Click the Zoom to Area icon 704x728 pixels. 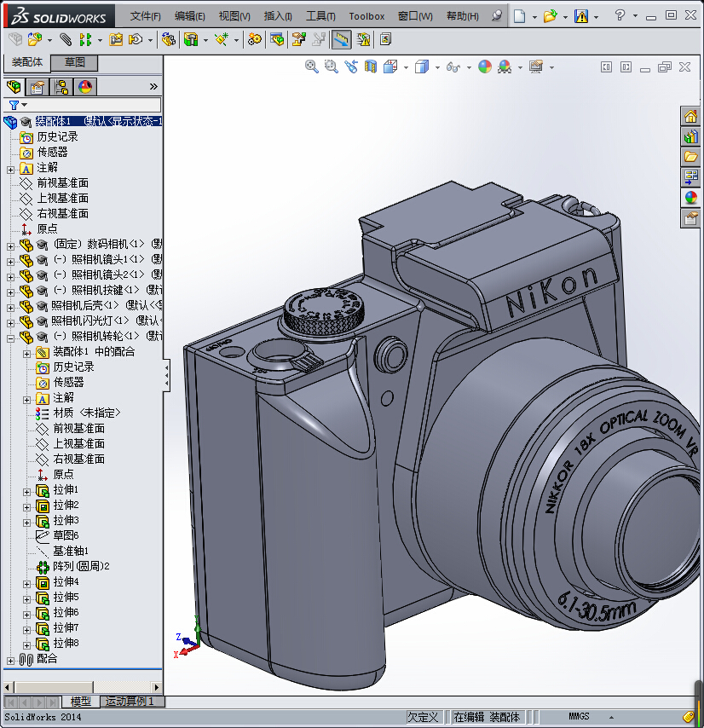point(331,66)
